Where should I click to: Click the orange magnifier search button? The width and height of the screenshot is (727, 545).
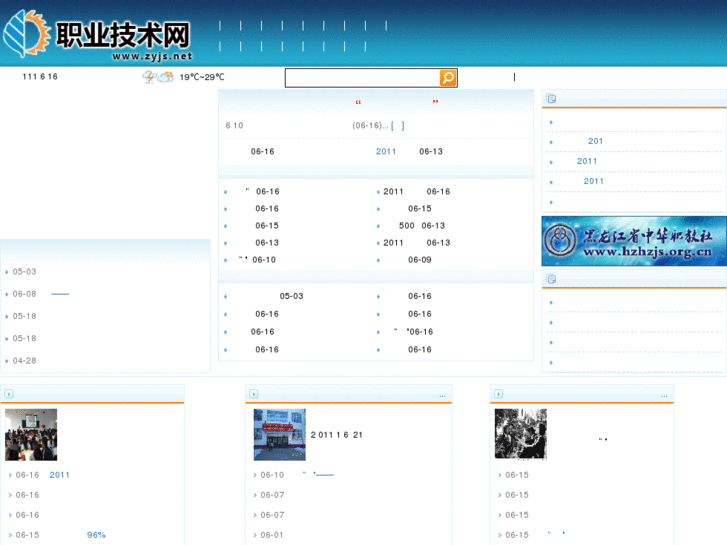coord(448,78)
